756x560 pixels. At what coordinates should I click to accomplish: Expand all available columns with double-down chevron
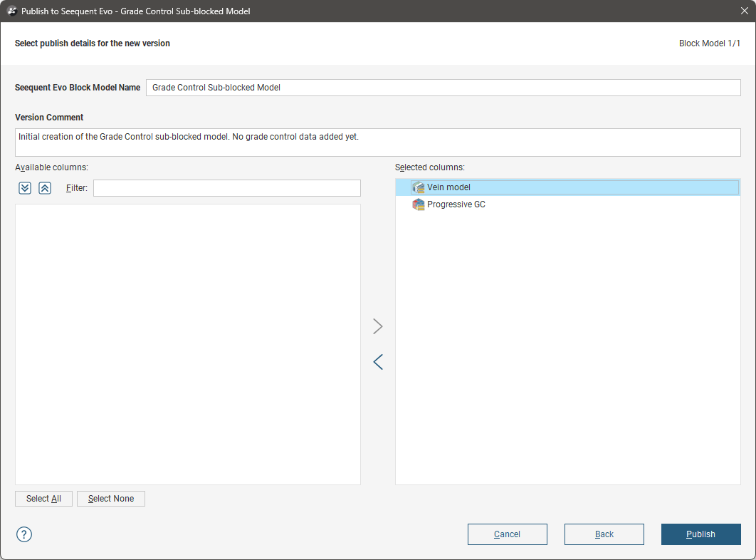pyautogui.click(x=25, y=188)
